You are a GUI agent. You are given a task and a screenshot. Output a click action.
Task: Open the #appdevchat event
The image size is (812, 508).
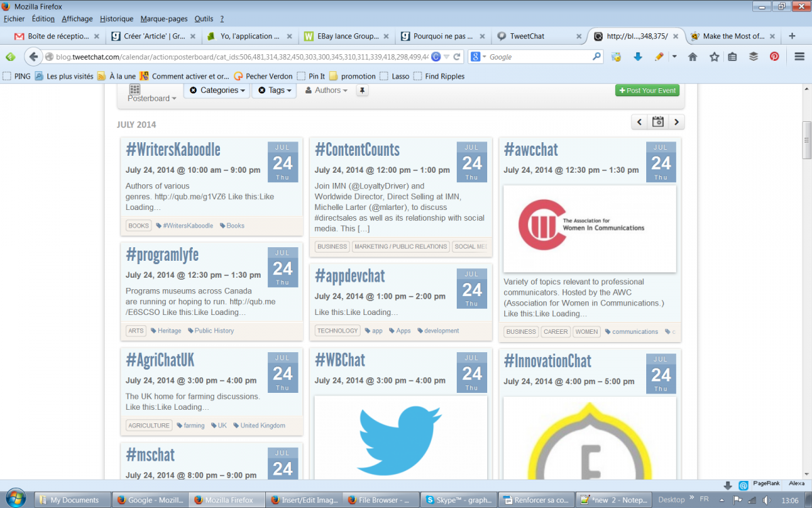click(x=350, y=276)
